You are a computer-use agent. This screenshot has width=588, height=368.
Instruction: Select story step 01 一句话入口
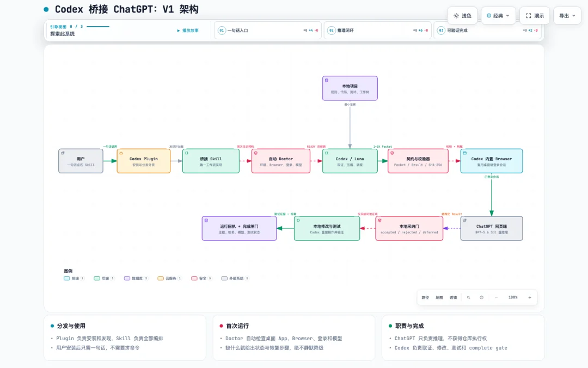(268, 31)
